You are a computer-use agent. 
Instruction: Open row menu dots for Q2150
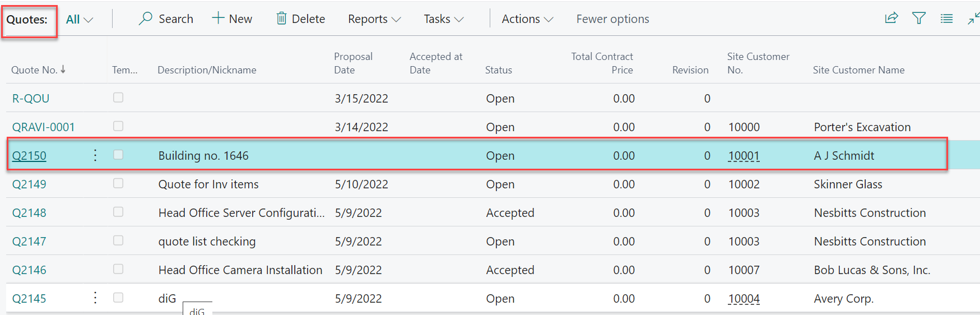95,155
